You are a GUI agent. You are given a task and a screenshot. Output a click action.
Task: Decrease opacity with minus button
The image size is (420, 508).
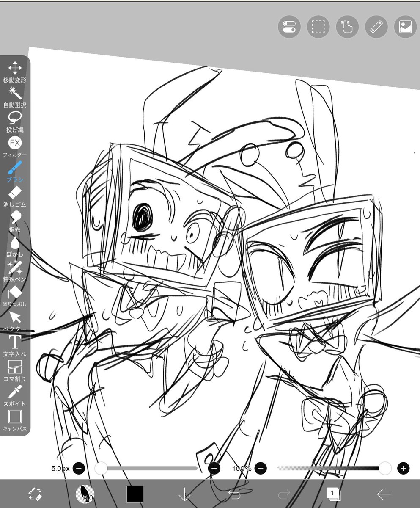point(261,468)
